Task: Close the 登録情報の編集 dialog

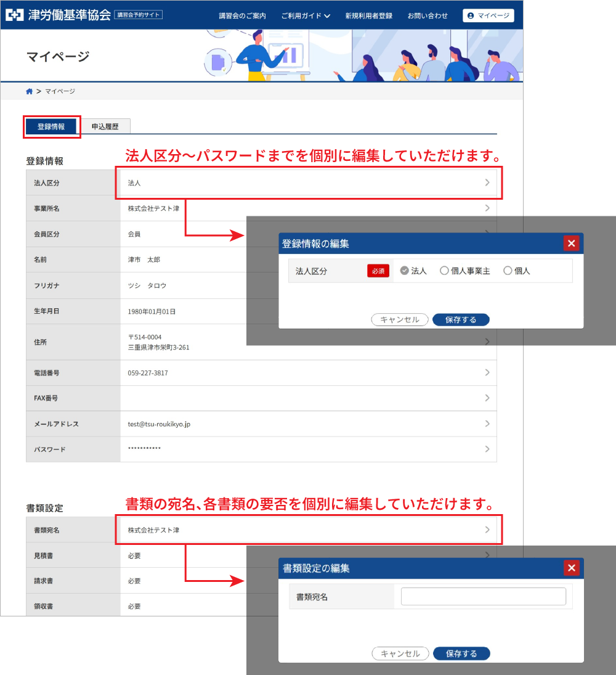Action: click(x=571, y=243)
